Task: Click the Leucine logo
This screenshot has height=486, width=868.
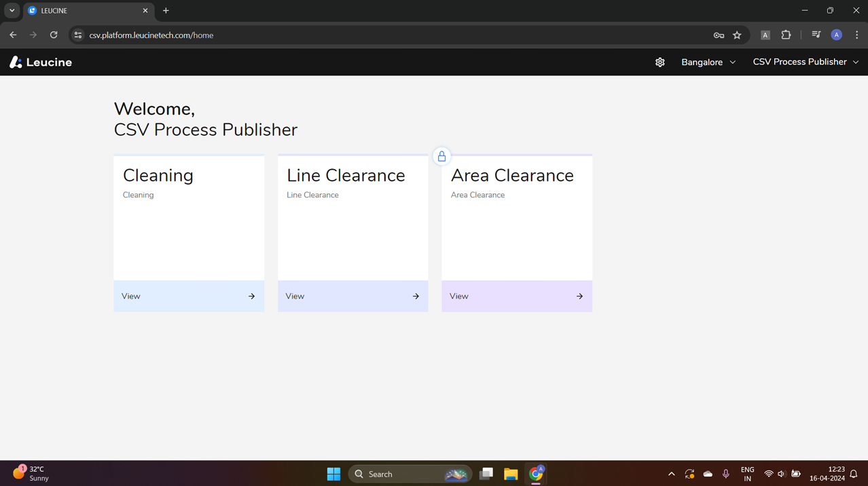Action: (x=41, y=62)
